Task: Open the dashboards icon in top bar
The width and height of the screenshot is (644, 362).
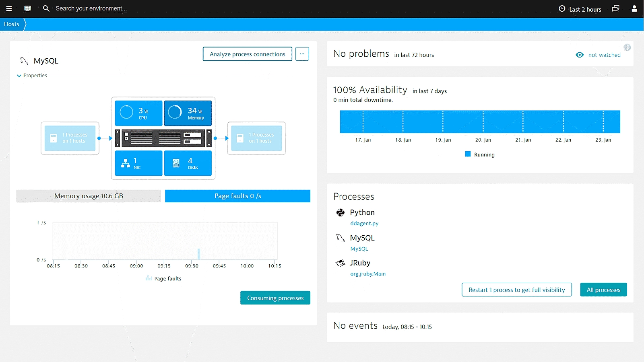Action: click(28, 8)
